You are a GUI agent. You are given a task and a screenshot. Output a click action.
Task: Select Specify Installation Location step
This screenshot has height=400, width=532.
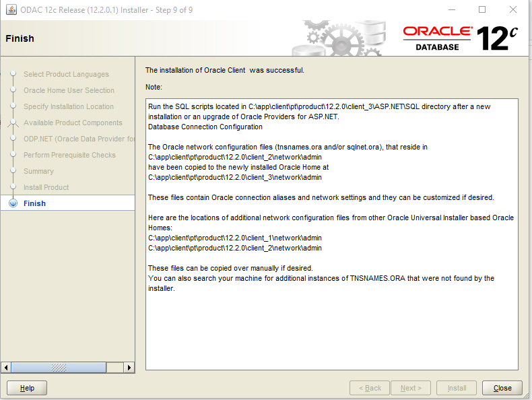(x=69, y=106)
